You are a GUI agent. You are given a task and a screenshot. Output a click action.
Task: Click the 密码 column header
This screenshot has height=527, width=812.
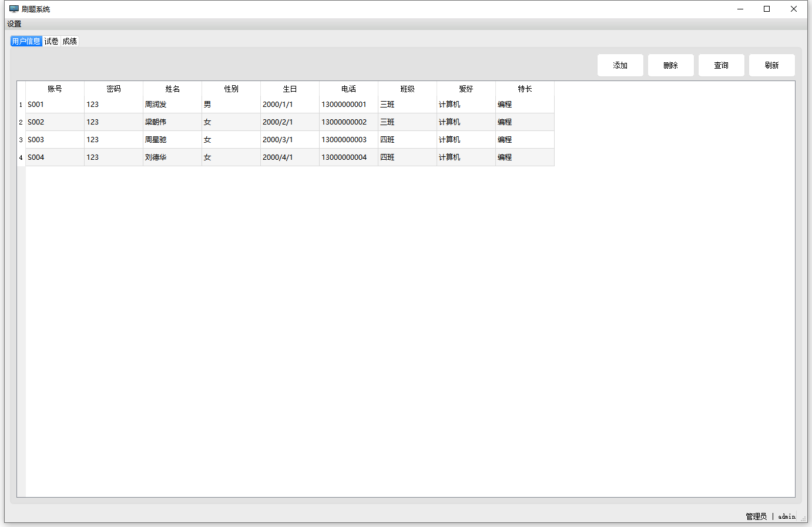[113, 89]
